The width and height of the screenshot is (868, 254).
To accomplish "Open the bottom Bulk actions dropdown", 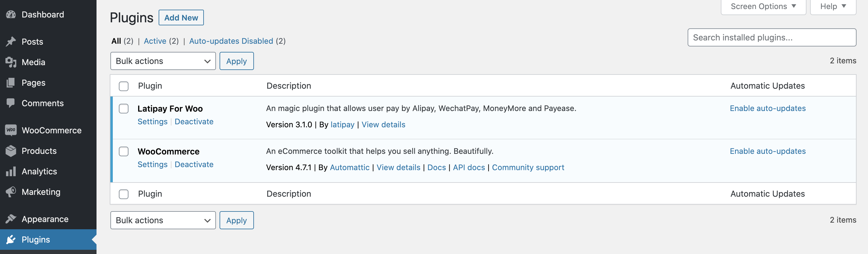I will (x=163, y=220).
